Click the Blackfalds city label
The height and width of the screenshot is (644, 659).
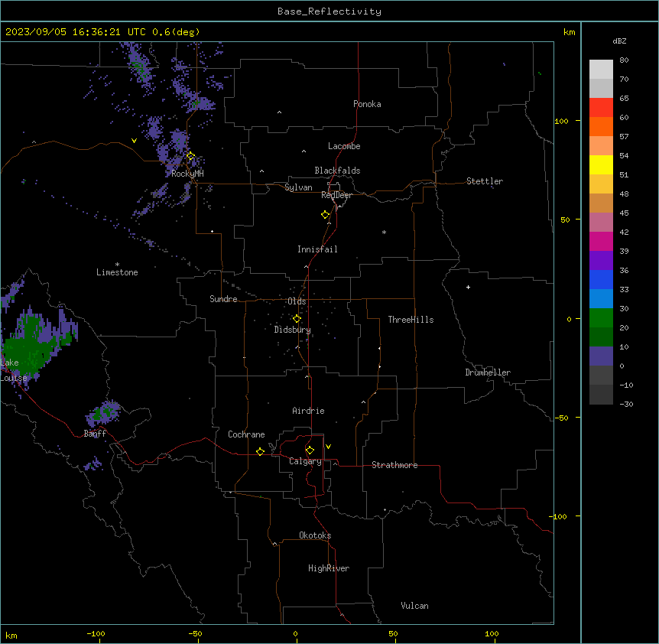(x=337, y=171)
